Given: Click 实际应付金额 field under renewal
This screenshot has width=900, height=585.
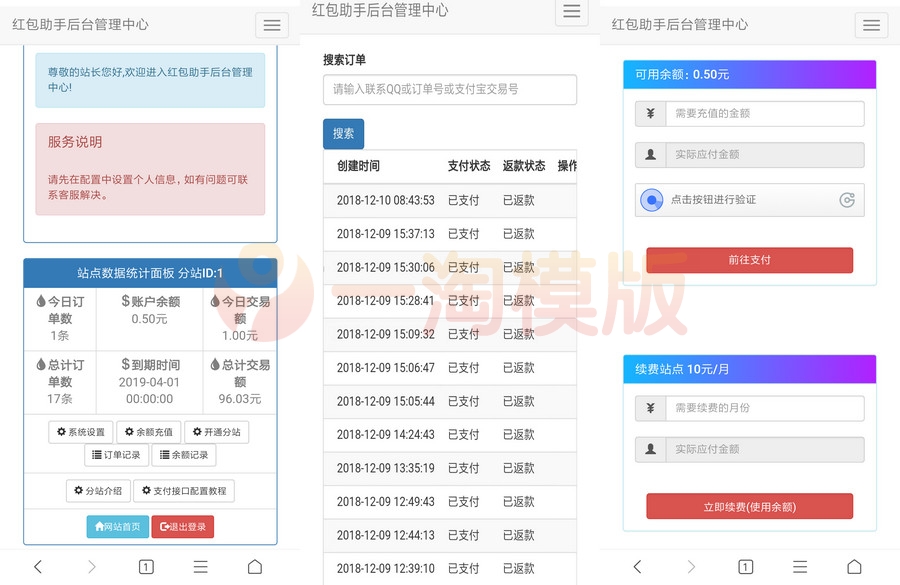Looking at the screenshot, I should (765, 449).
